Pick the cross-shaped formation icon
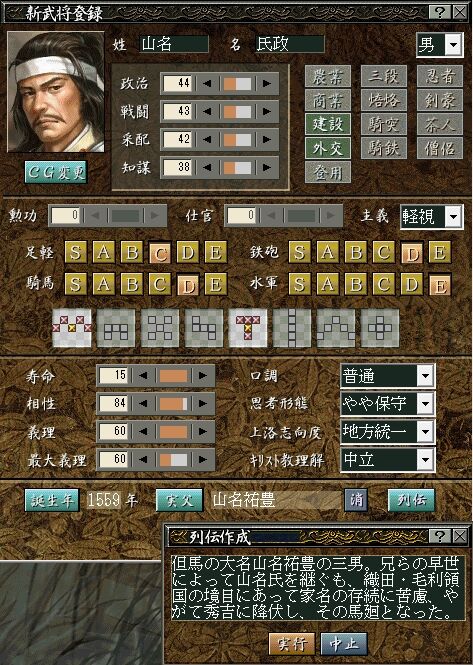 [380, 328]
